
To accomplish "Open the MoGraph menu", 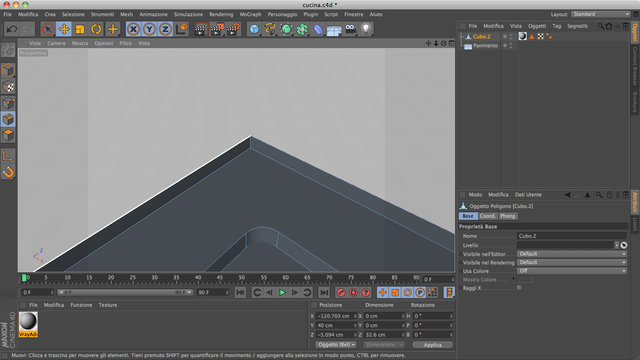I will tap(250, 14).
